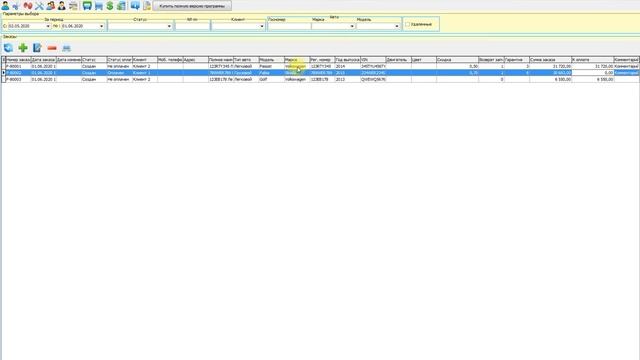Open the yellow document page icon
The height and width of the screenshot is (360, 640).
point(147,6)
